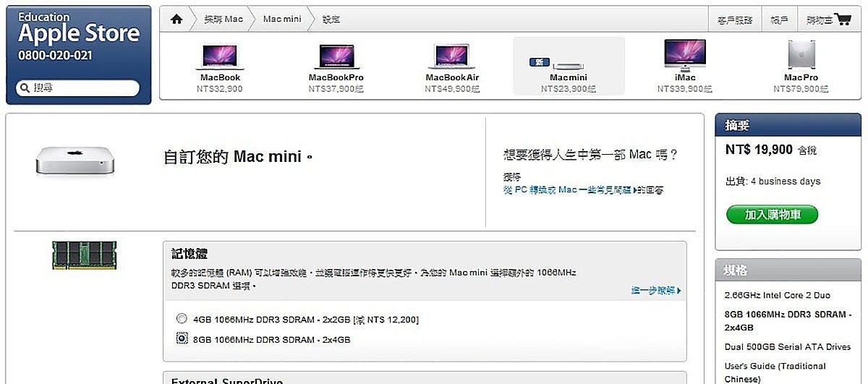Select 4GB 1066MHz DDR3 SDRAM option
The image size is (868, 384).
click(x=181, y=319)
